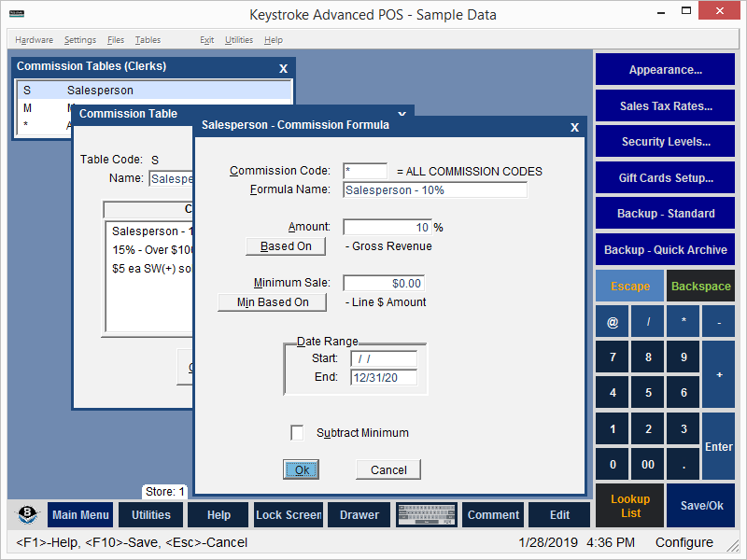The height and width of the screenshot is (560, 747).
Task: Enable the Subtract Minimum checkbox
Action: click(297, 433)
